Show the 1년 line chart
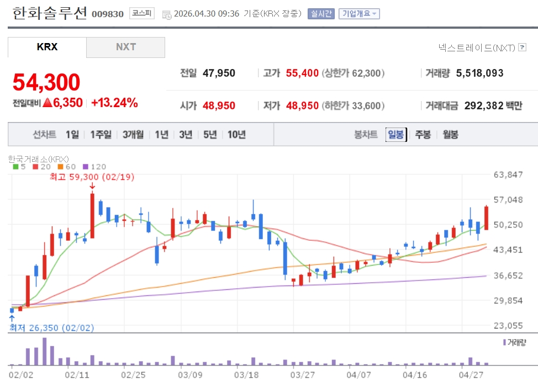 161,134
